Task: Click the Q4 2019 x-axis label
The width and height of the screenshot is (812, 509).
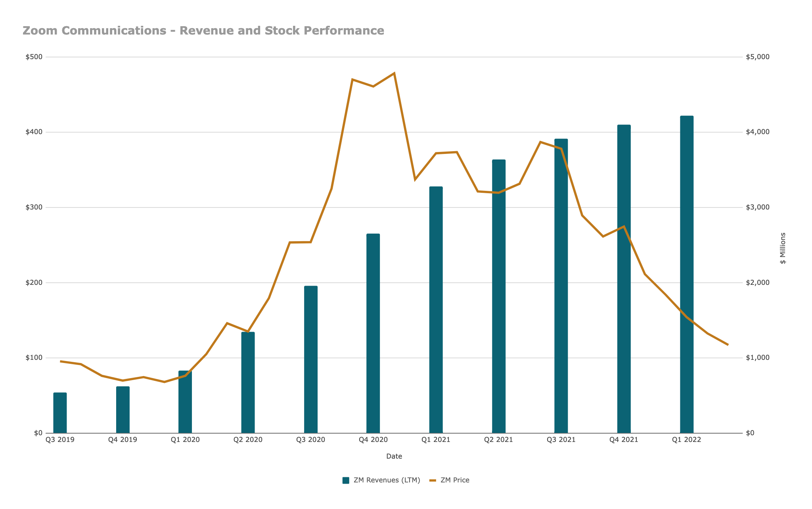Action: [123, 440]
